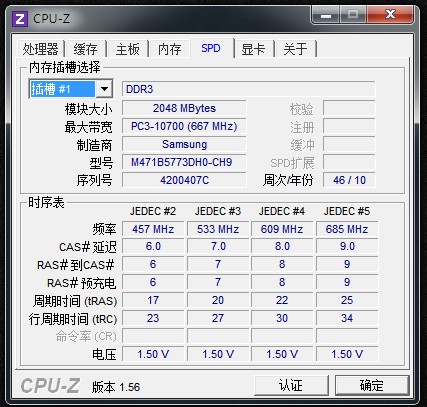427x407 pixels.
Task: Click the JEDEC #2 column header
Action: (153, 211)
